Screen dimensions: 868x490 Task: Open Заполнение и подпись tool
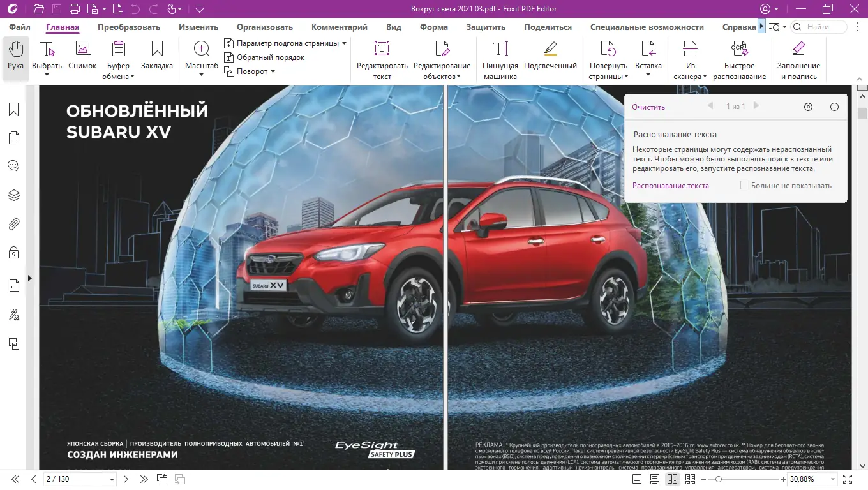[798, 60]
